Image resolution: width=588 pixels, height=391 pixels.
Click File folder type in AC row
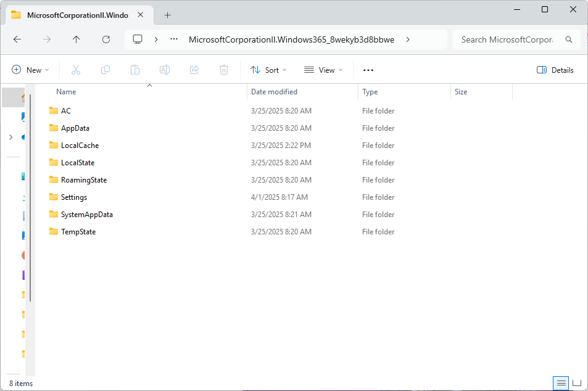(378, 111)
